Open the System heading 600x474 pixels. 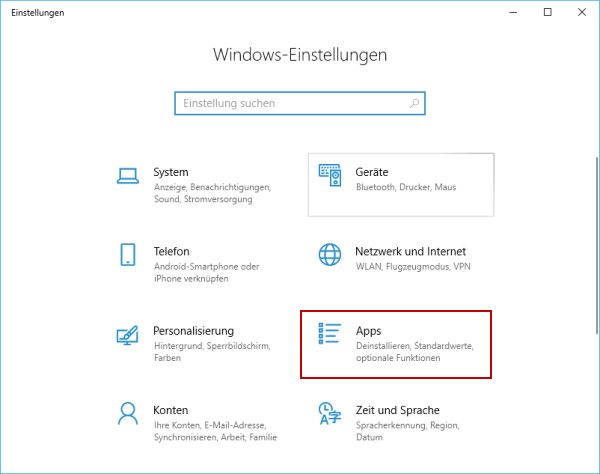[171, 172]
